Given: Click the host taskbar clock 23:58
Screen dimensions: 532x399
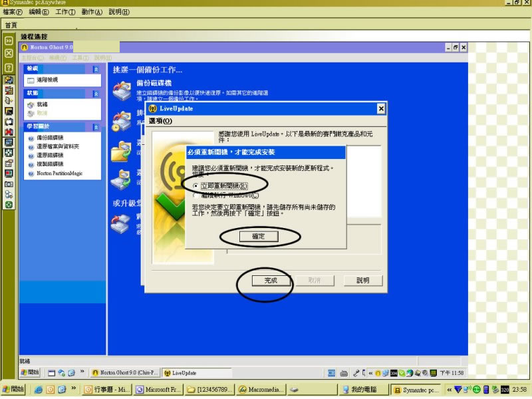Looking at the screenshot, I should (519, 390).
